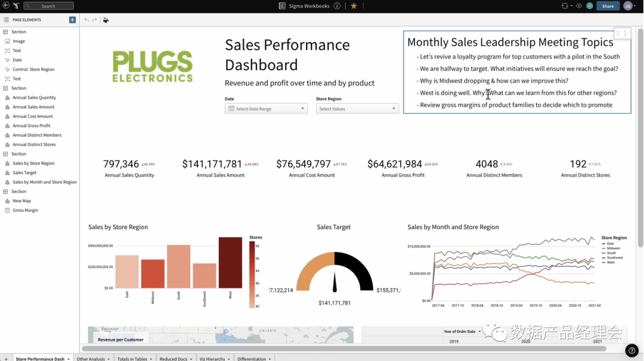Select Annual Distinct Stores in element list
644x361 pixels.
(x=34, y=145)
